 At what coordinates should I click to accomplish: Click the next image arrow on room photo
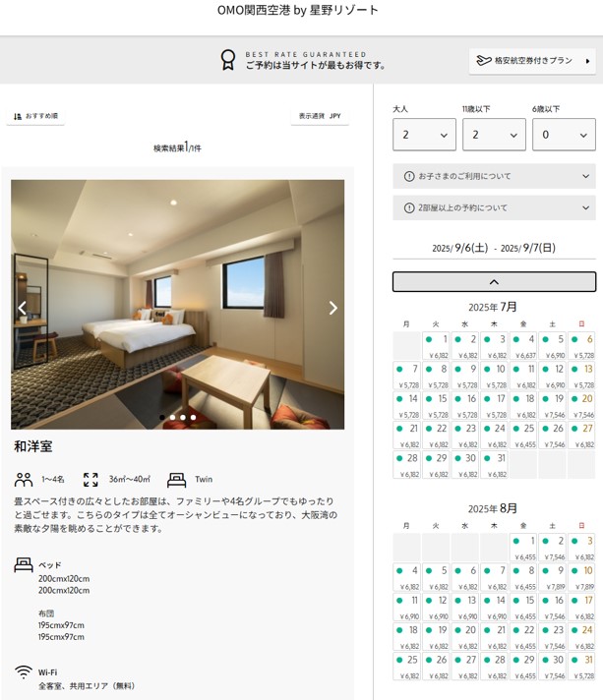(332, 308)
